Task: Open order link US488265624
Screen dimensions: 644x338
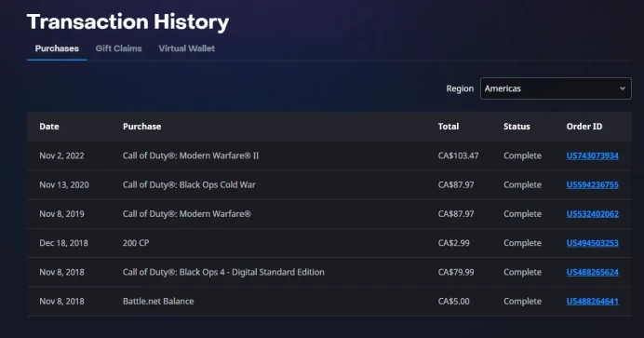Action: click(x=592, y=272)
